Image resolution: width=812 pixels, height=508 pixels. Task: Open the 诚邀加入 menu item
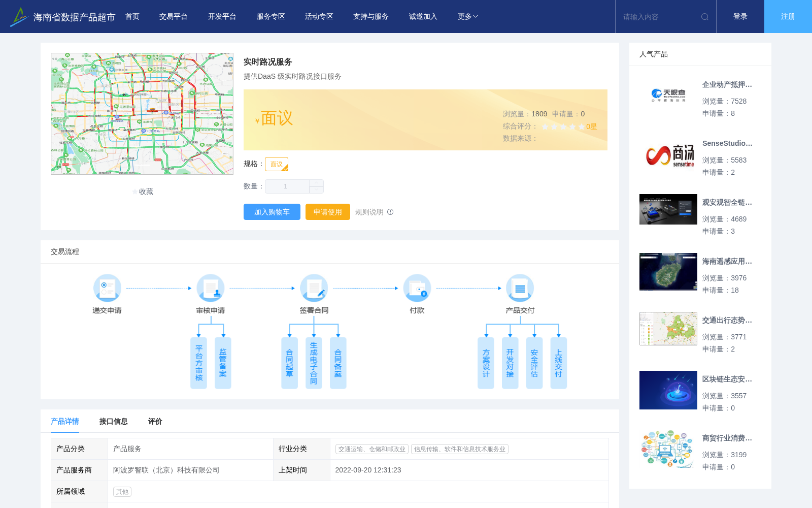(x=423, y=17)
